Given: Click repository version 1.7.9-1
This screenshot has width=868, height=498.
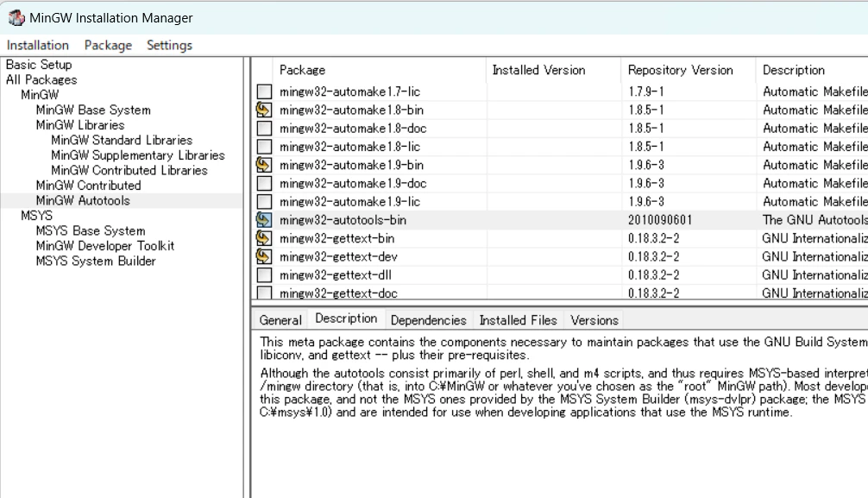Looking at the screenshot, I should tap(646, 91).
